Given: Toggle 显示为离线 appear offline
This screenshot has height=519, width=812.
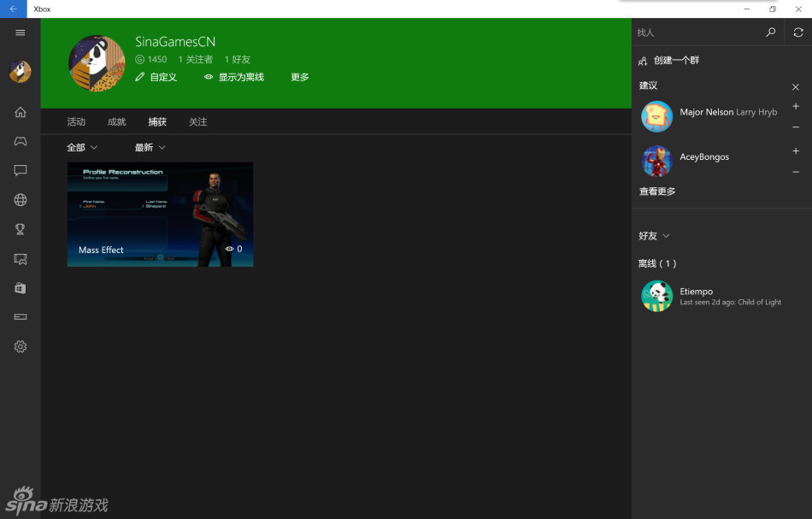Looking at the screenshot, I should (x=234, y=77).
